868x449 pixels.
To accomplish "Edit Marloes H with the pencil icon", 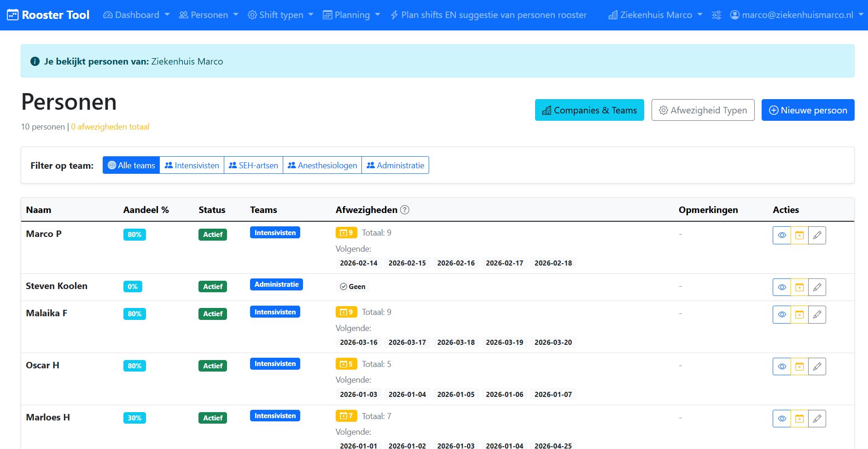I will (x=817, y=418).
